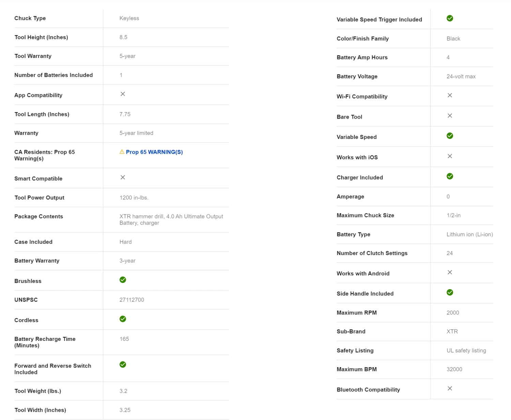Click the checkmark for Side Handle Included
Screen dimensions: 511x420
(450, 292)
